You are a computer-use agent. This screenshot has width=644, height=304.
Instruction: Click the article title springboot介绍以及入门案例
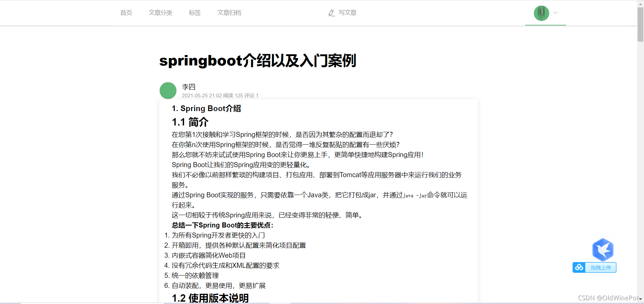coord(258,61)
